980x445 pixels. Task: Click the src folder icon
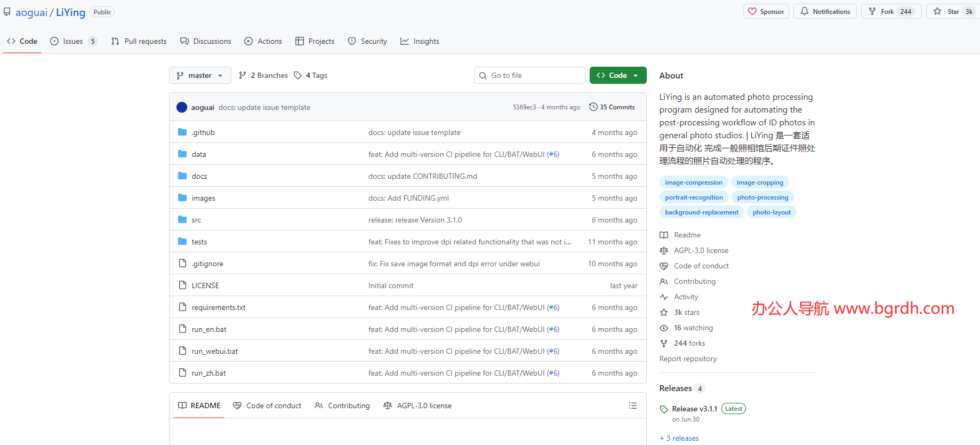pos(182,220)
